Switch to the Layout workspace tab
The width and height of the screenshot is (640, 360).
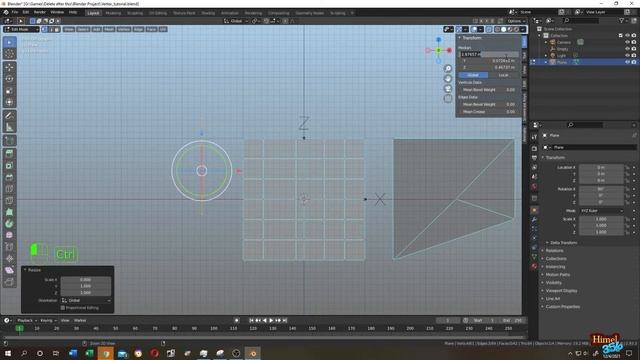93,13
